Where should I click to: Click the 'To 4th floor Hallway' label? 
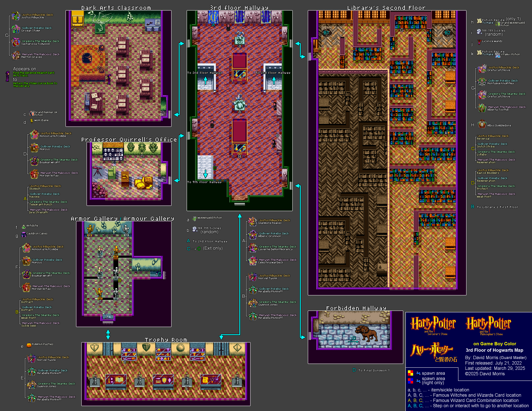(204, 182)
